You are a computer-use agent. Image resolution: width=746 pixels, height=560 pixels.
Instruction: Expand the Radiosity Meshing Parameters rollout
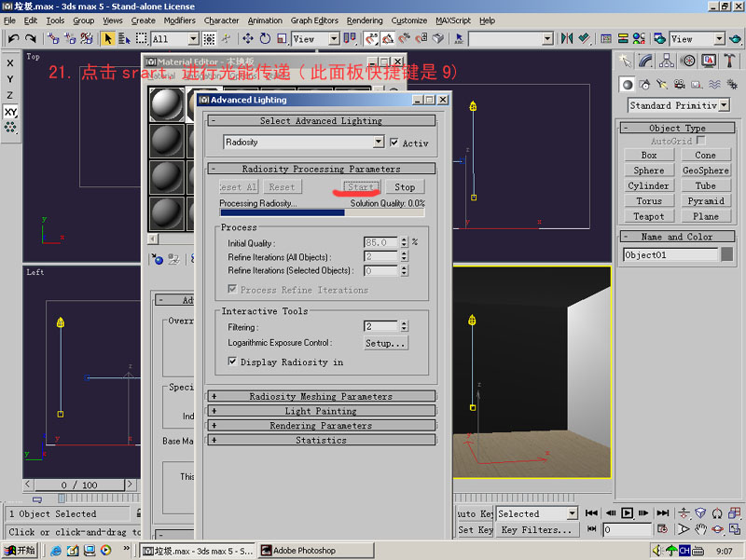pyautogui.click(x=321, y=396)
